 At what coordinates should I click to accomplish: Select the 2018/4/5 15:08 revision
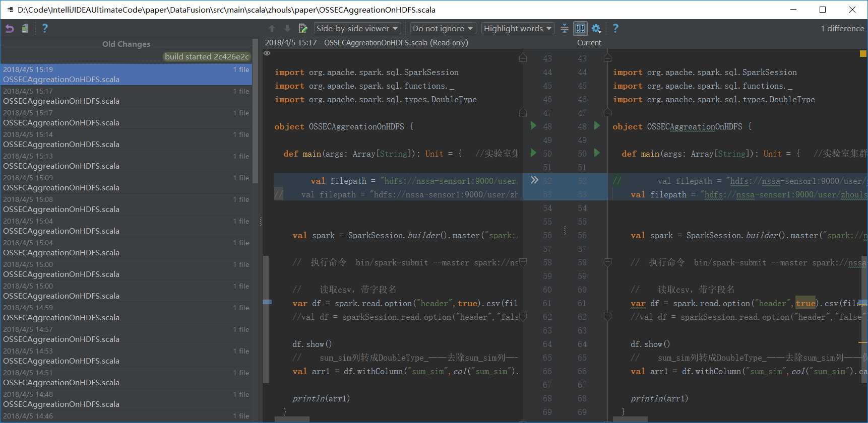tap(126, 204)
